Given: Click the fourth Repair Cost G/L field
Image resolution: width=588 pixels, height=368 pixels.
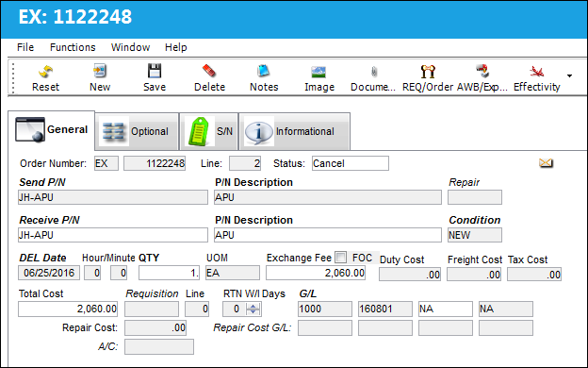Looking at the screenshot, I should tap(506, 327).
